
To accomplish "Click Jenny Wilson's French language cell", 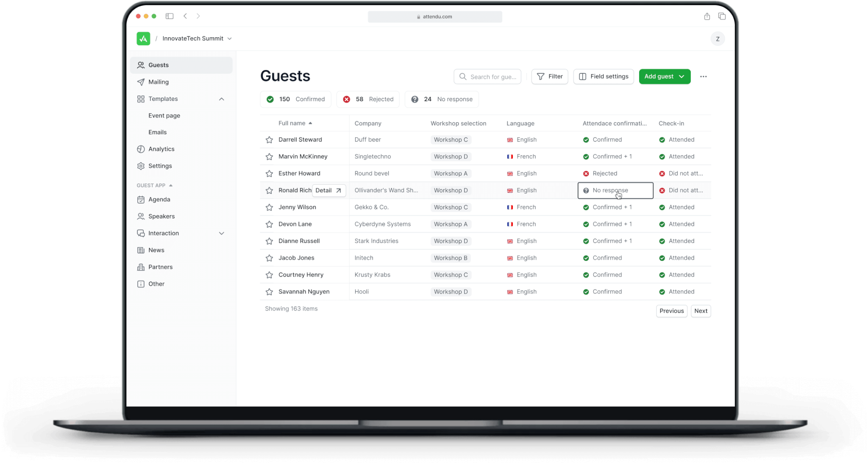I will [521, 208].
